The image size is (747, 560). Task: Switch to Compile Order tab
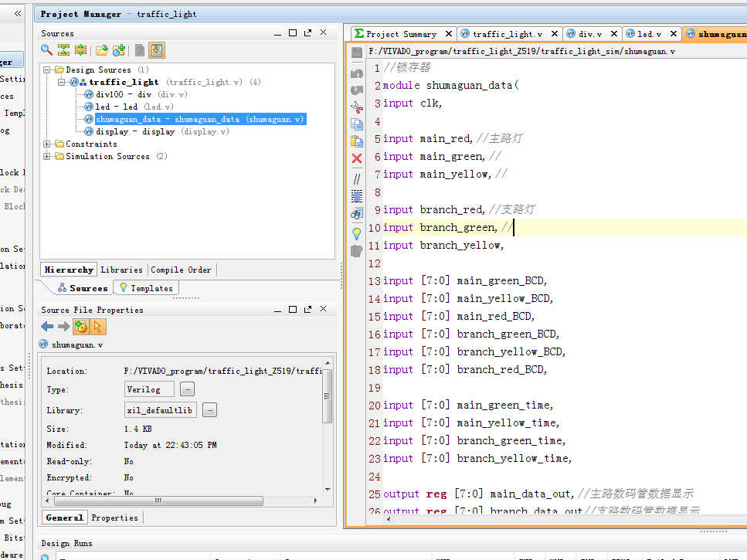(x=181, y=270)
